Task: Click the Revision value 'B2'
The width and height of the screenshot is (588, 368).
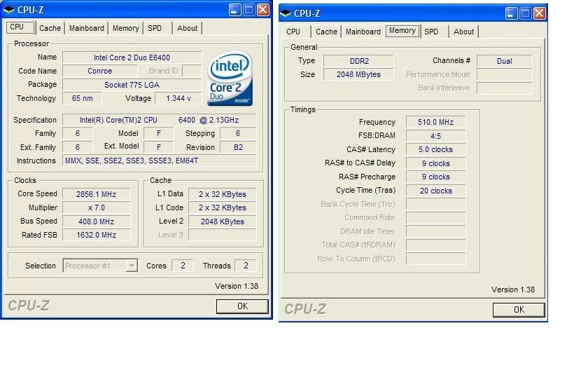Action: pyautogui.click(x=238, y=147)
